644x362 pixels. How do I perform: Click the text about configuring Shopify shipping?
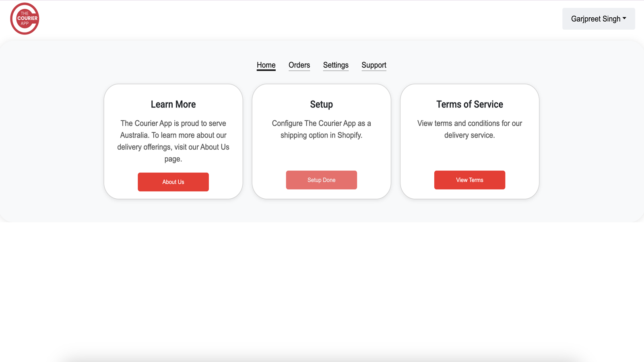click(x=321, y=130)
